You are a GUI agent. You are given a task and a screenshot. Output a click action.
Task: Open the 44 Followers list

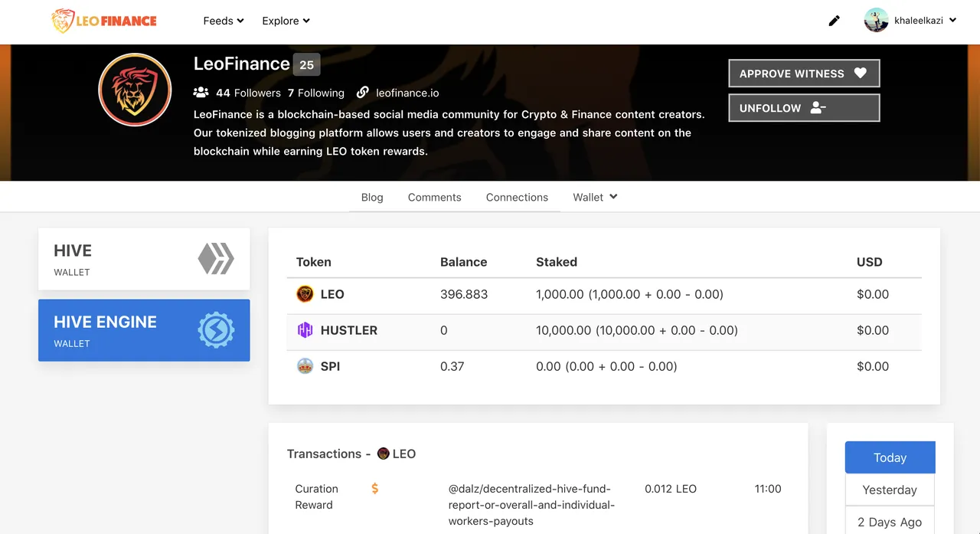248,93
